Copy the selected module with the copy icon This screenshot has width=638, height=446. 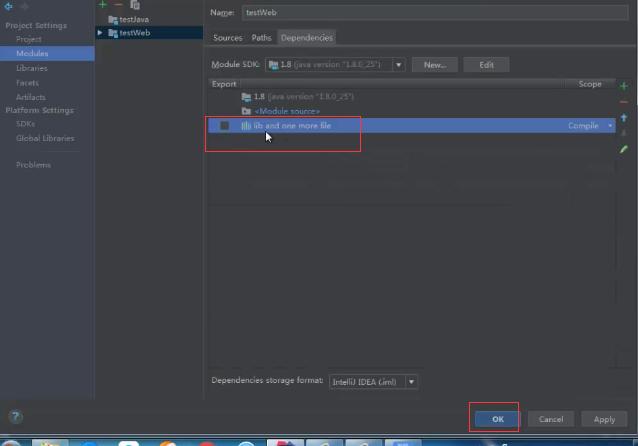coord(135,5)
